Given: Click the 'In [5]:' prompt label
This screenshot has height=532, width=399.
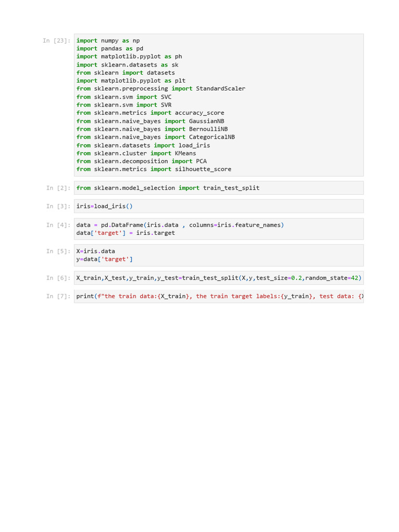Looking at the screenshot, I should point(58,251).
